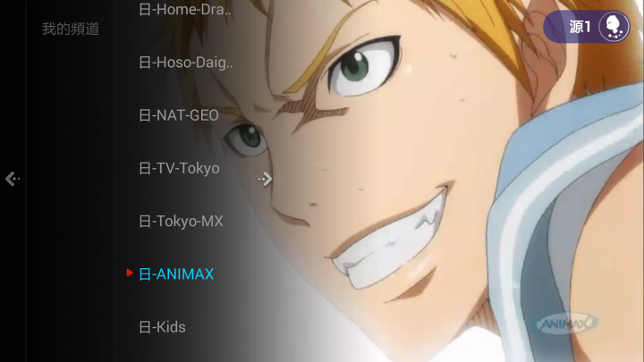Open the 我的頻道 category
Image resolution: width=644 pixels, height=362 pixels.
71,29
